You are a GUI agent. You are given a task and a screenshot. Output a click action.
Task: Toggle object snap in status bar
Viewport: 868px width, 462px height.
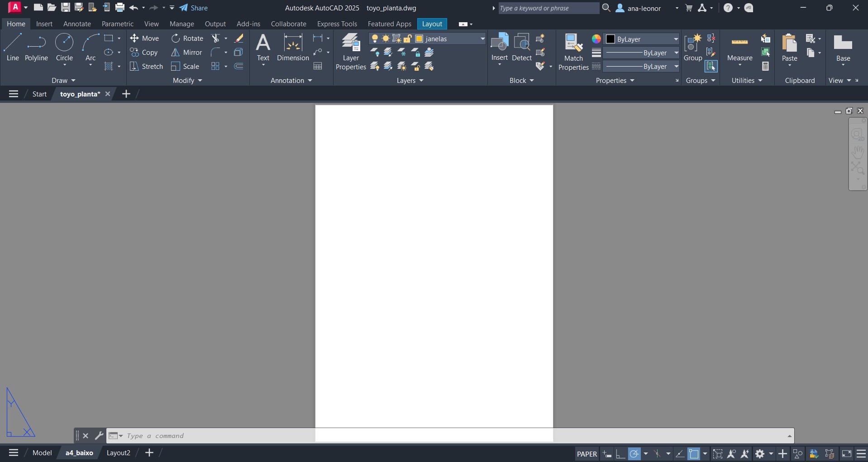pos(693,454)
